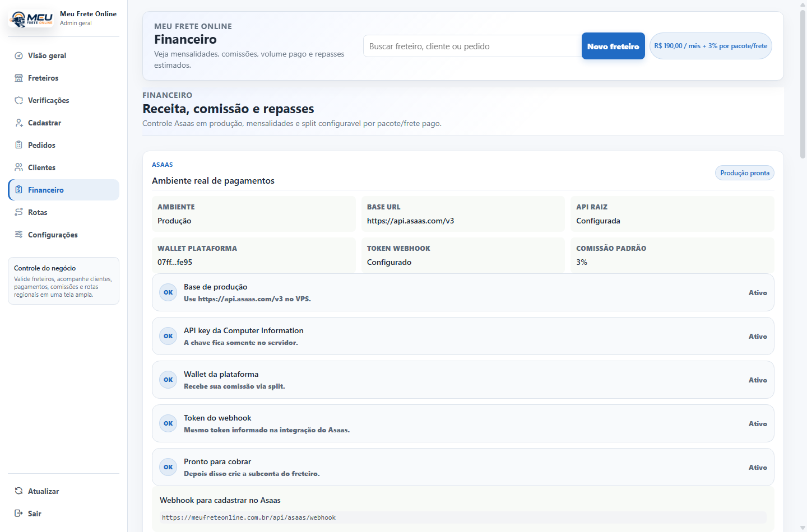
Task: Click OK badge for Base de produção
Action: (168, 292)
